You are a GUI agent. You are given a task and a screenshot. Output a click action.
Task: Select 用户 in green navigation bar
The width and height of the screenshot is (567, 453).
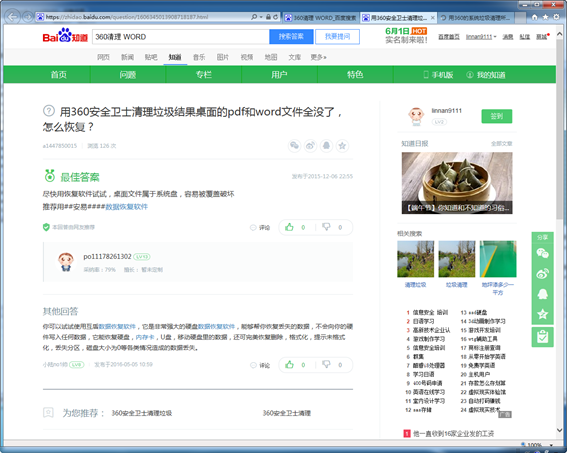pos(279,74)
